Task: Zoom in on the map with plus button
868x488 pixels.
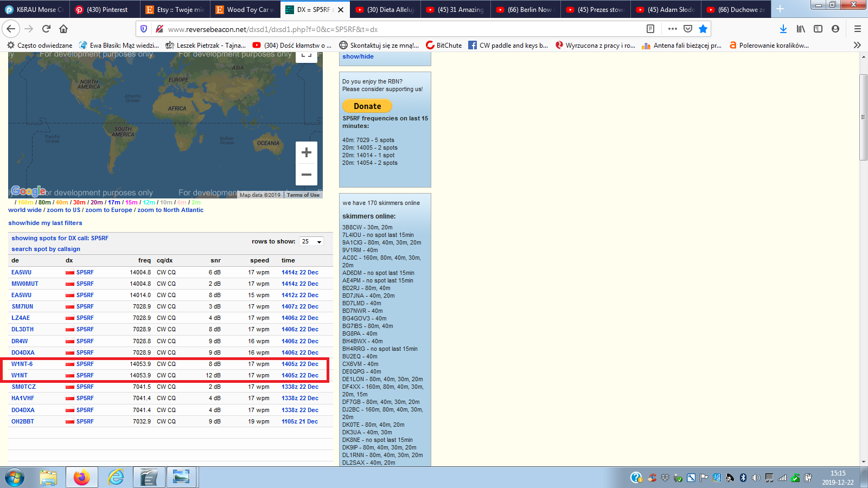Action: (x=306, y=153)
